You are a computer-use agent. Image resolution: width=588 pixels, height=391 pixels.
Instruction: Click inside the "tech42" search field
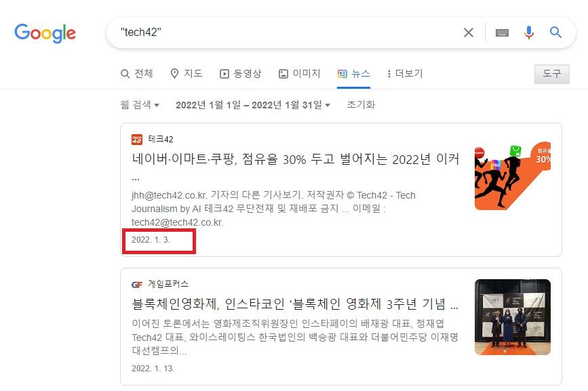tap(285, 33)
